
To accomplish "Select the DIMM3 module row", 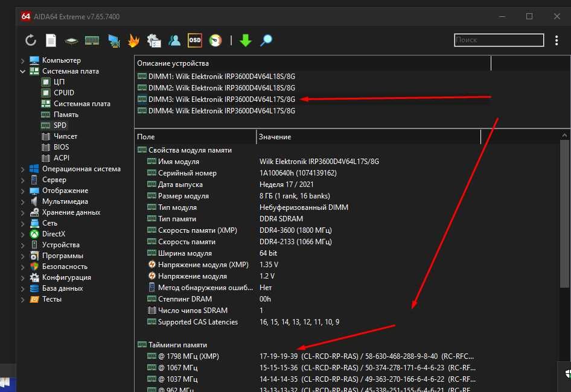I will (x=216, y=100).
